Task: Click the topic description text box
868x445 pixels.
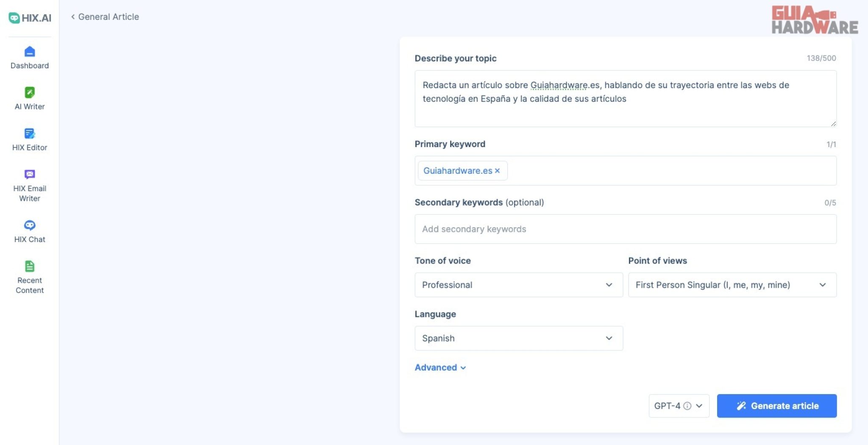Action: pyautogui.click(x=625, y=99)
